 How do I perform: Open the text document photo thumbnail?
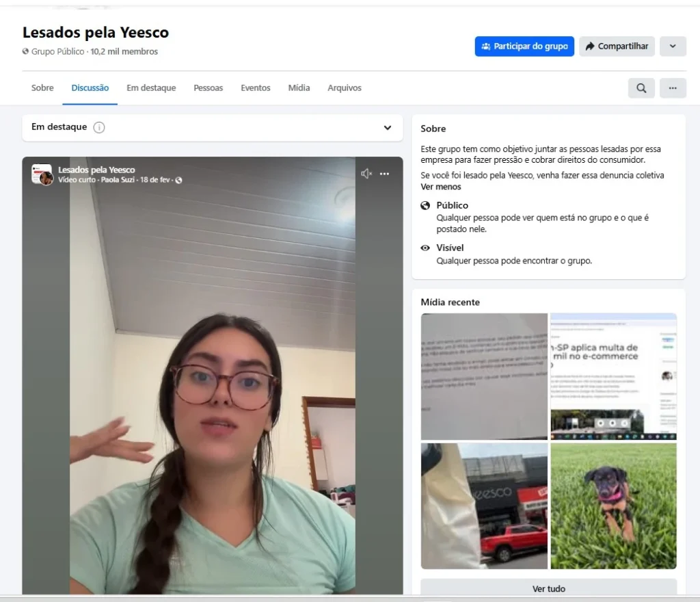[x=484, y=376]
